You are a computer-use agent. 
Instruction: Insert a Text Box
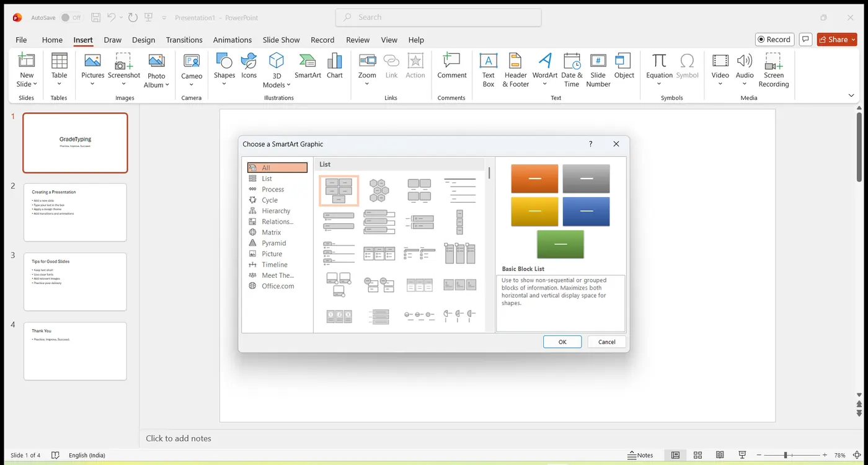(x=489, y=70)
